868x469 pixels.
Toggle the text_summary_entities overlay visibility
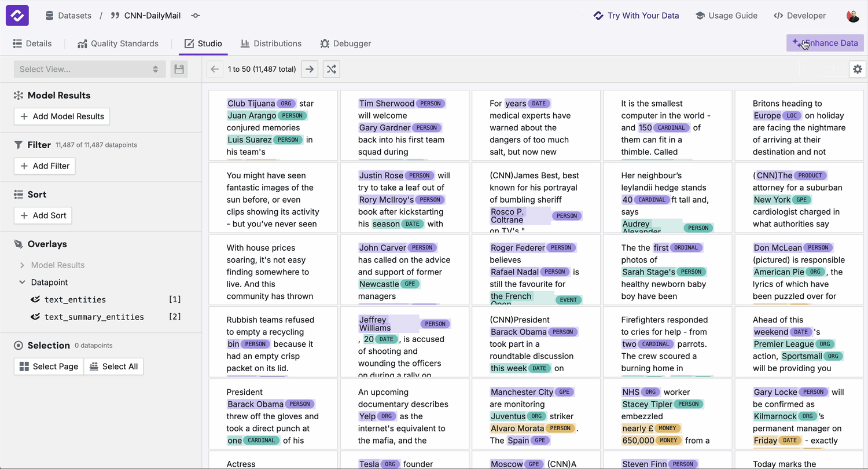coord(35,317)
